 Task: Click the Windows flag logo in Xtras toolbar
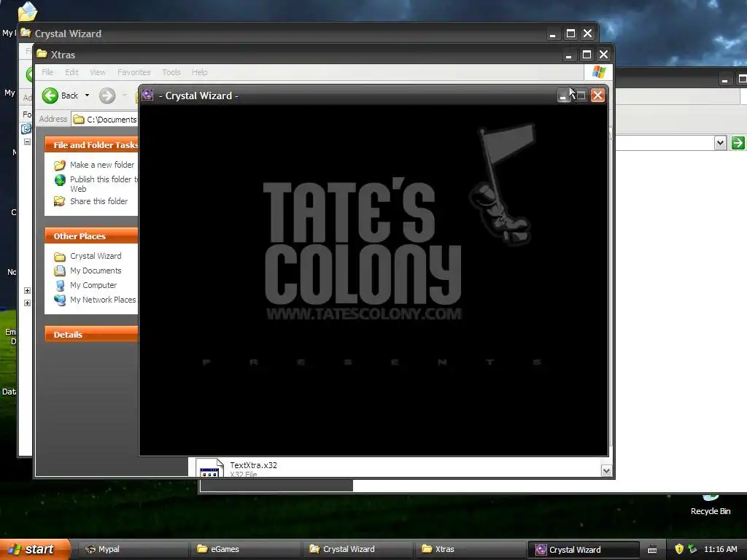point(598,72)
